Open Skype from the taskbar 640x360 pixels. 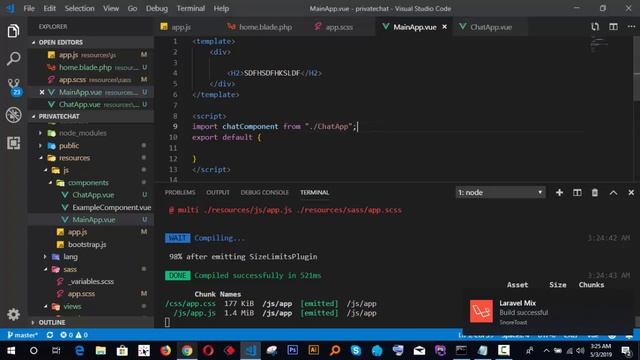(x=356, y=350)
